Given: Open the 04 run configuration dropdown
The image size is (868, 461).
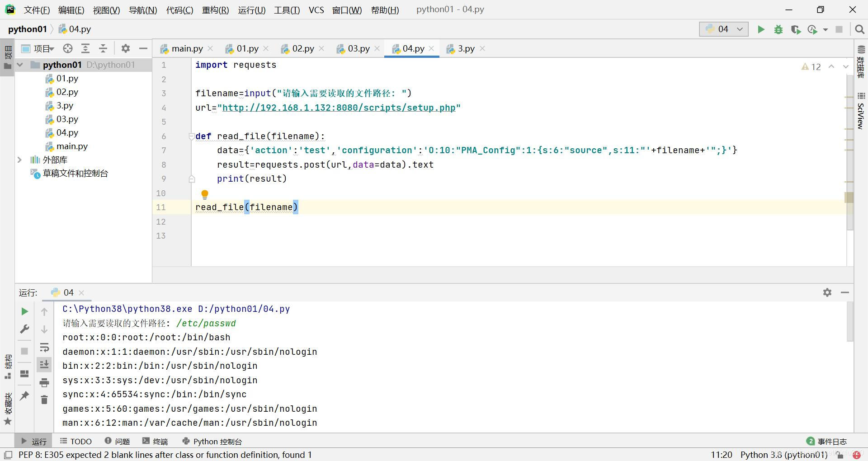Looking at the screenshot, I should (x=723, y=29).
